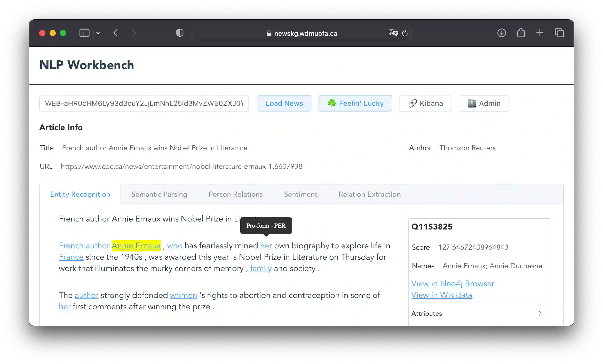Open the sidebar dropdown chevron
The width and height of the screenshot is (603, 364).
pyautogui.click(x=98, y=33)
